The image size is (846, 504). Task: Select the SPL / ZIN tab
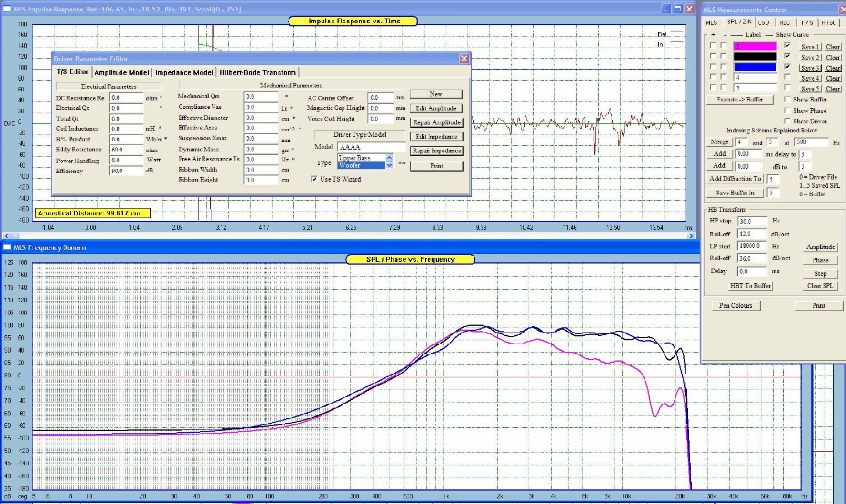click(739, 22)
